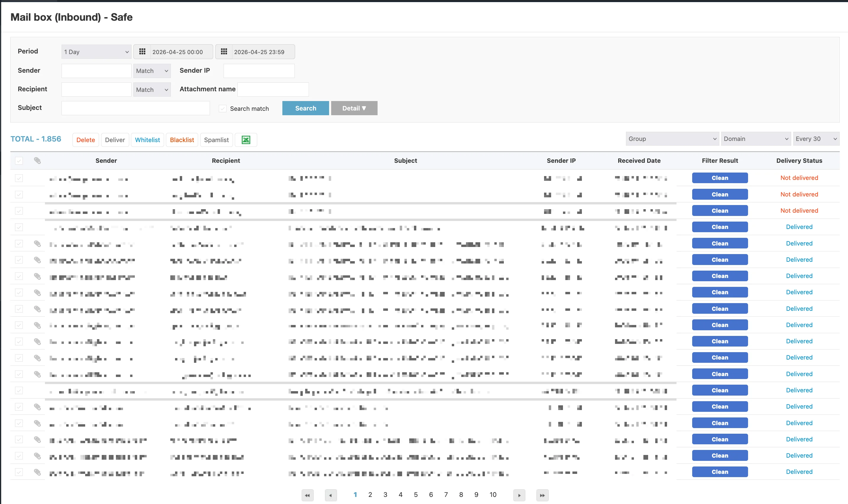This screenshot has width=848, height=504.
Task: Focus the Recipient input field
Action: point(96,90)
